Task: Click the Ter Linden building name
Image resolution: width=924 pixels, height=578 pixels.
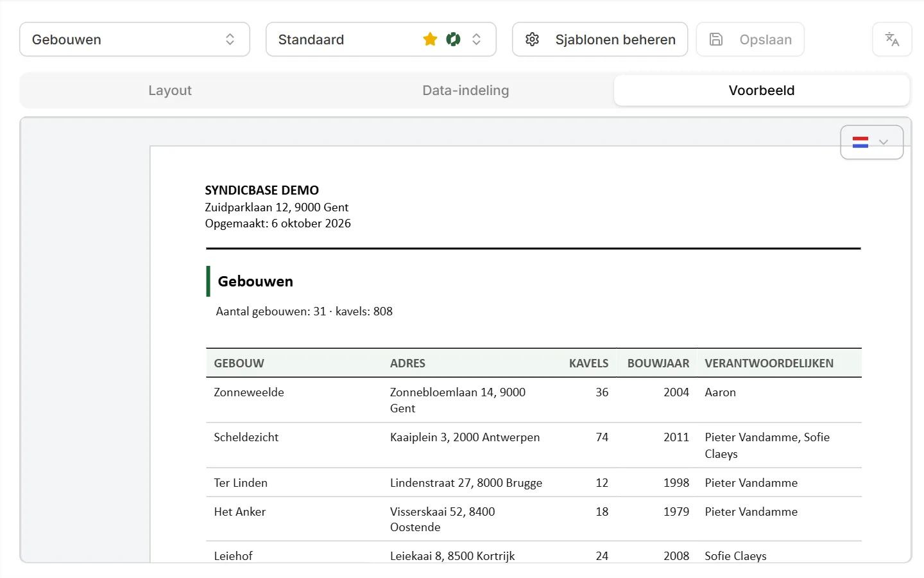Action: pyautogui.click(x=241, y=483)
